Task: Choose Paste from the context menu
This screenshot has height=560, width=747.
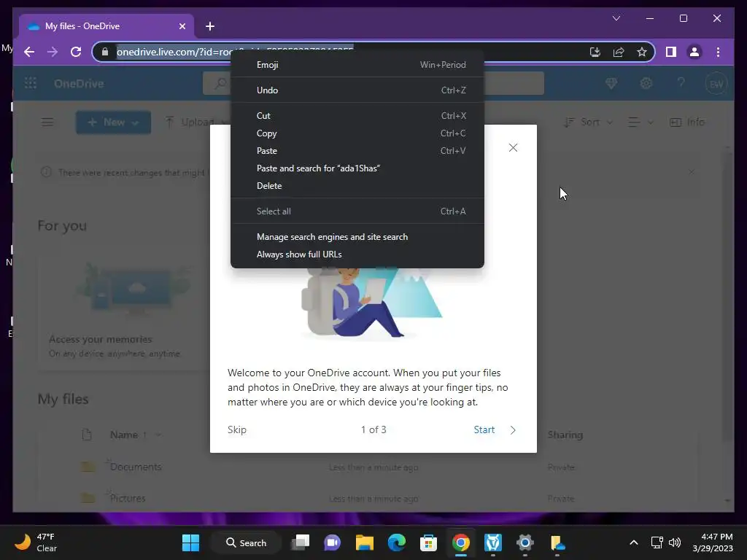Action: (x=357, y=151)
